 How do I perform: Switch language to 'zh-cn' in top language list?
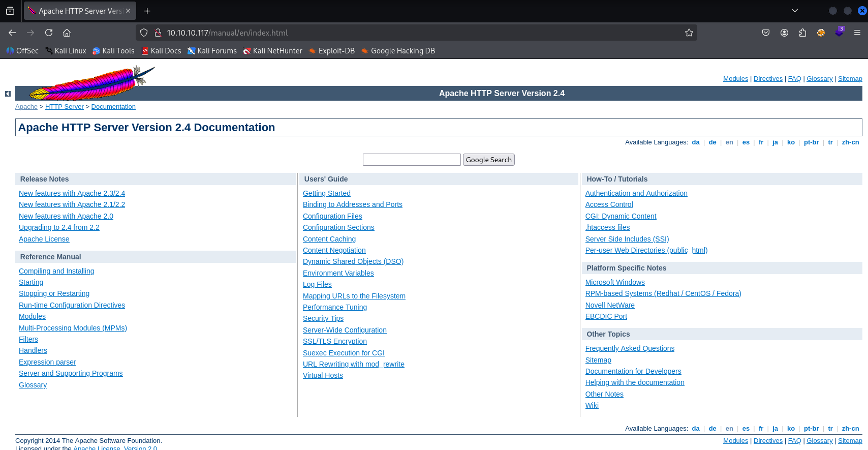tap(850, 142)
